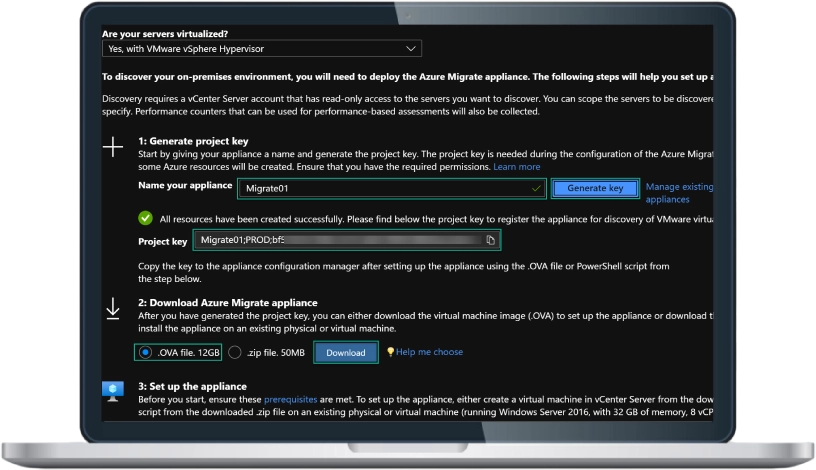This screenshot has height=470, width=816.
Task: Select the .zip file 50MB radio button
Action: [x=235, y=352]
